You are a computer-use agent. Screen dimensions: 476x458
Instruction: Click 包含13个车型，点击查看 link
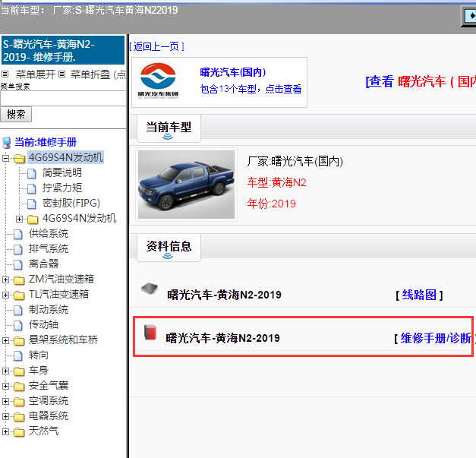coord(251,89)
